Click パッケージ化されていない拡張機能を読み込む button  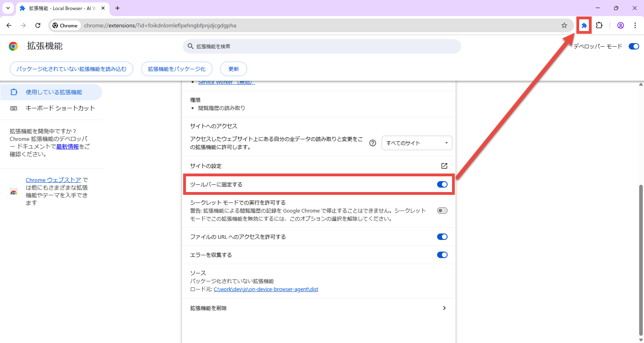71,69
